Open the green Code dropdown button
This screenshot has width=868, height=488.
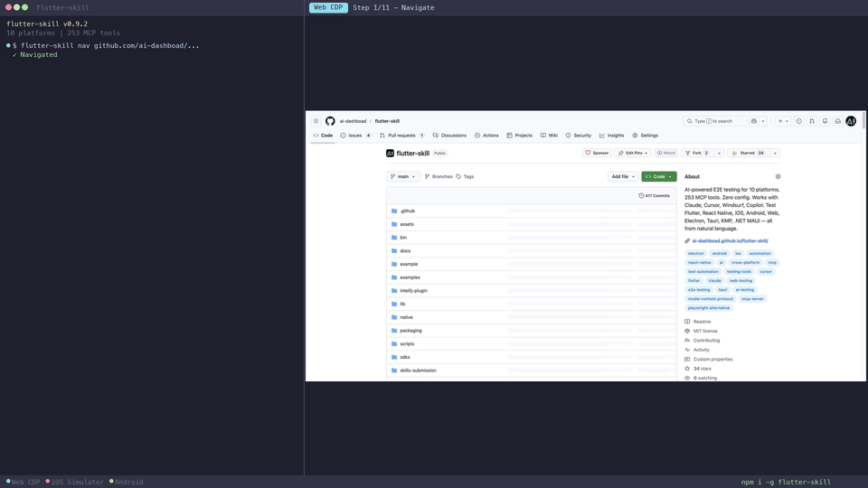point(659,176)
